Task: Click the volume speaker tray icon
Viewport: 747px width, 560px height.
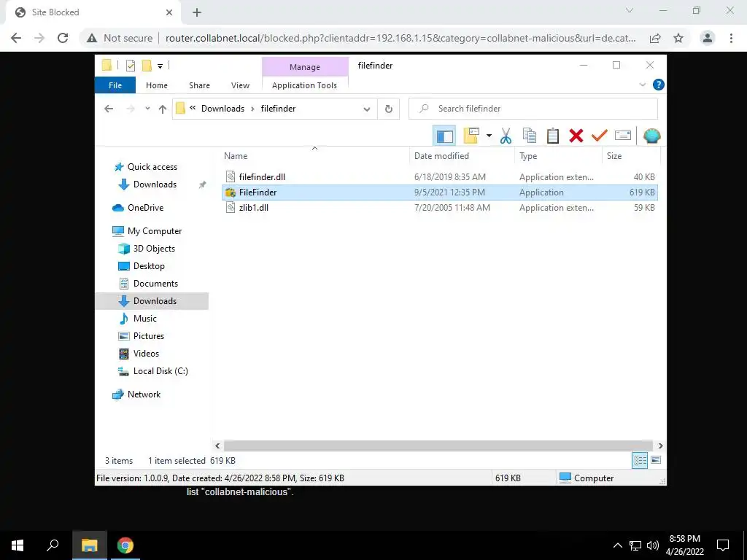Action: tap(653, 545)
